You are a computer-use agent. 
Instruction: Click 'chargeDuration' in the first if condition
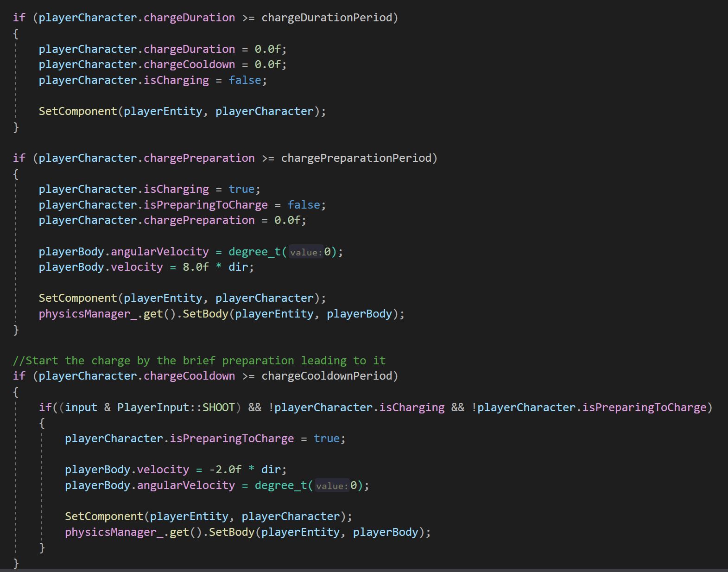(x=189, y=18)
